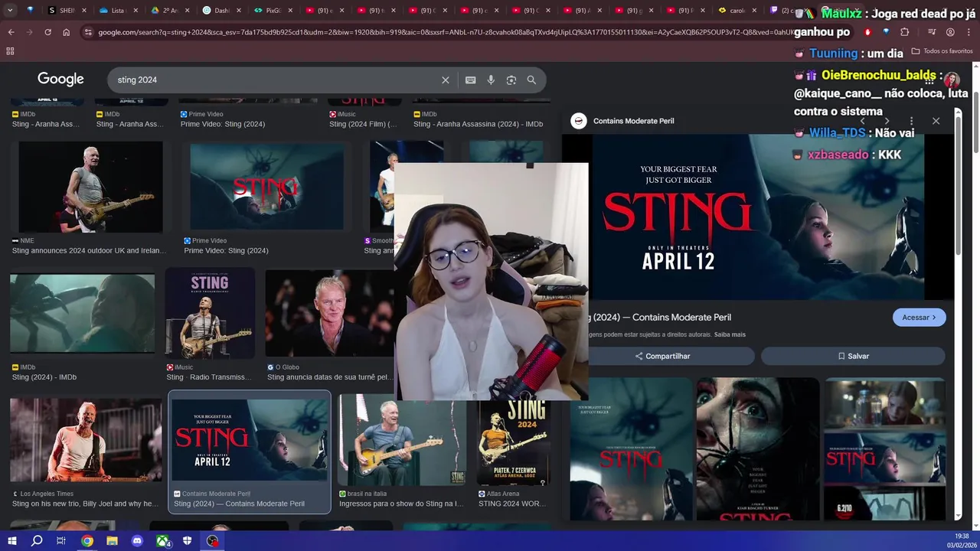Open File Explorer from the taskbar
The height and width of the screenshot is (551, 980).
(113, 541)
